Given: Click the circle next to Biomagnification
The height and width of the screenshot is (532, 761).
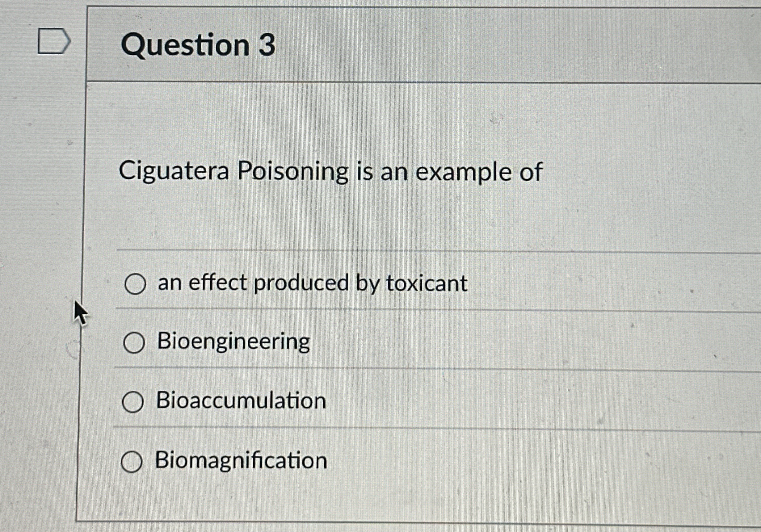Looking at the screenshot, I should (x=132, y=461).
